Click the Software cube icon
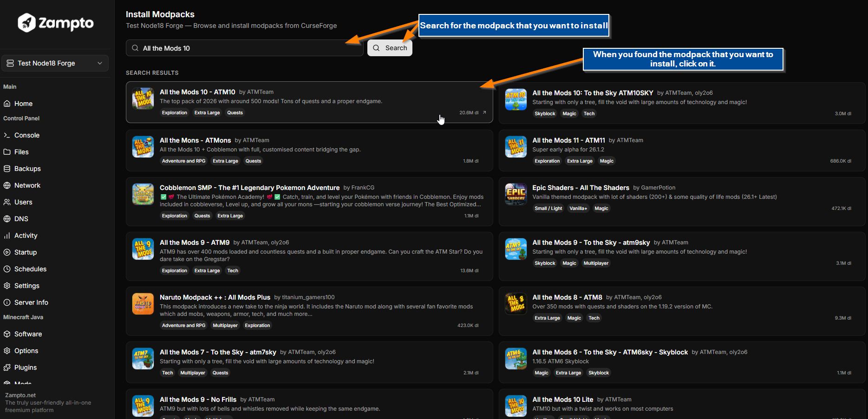This screenshot has width=868, height=419. [7, 334]
